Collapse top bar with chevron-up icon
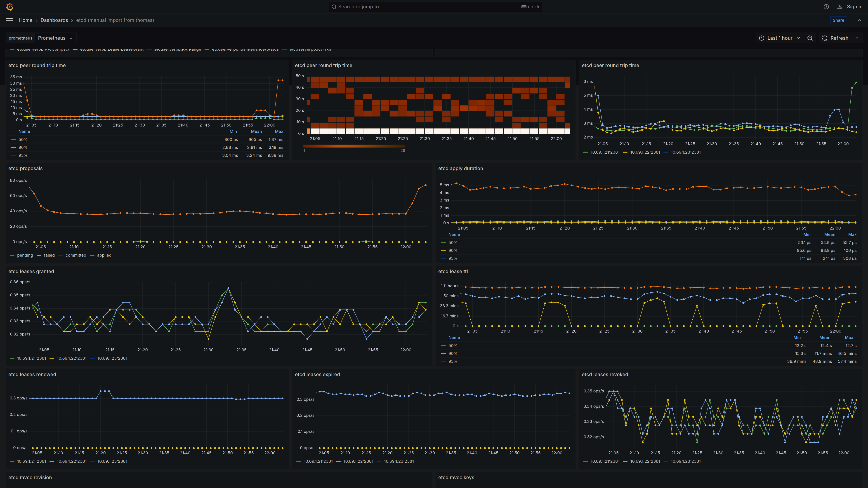This screenshot has height=488, width=868. pyautogui.click(x=860, y=20)
